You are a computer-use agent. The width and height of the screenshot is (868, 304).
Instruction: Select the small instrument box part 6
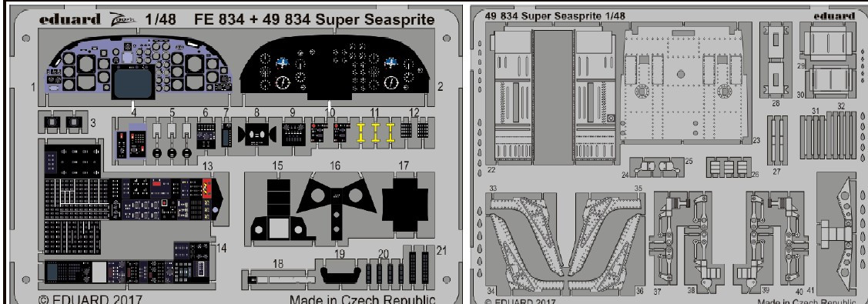coord(206,135)
